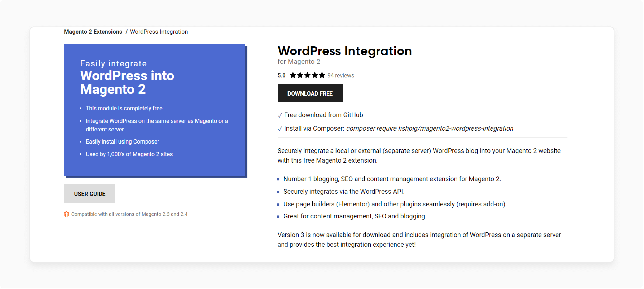Click the WordPress Integration page heading
The image size is (644, 289).
pos(344,51)
